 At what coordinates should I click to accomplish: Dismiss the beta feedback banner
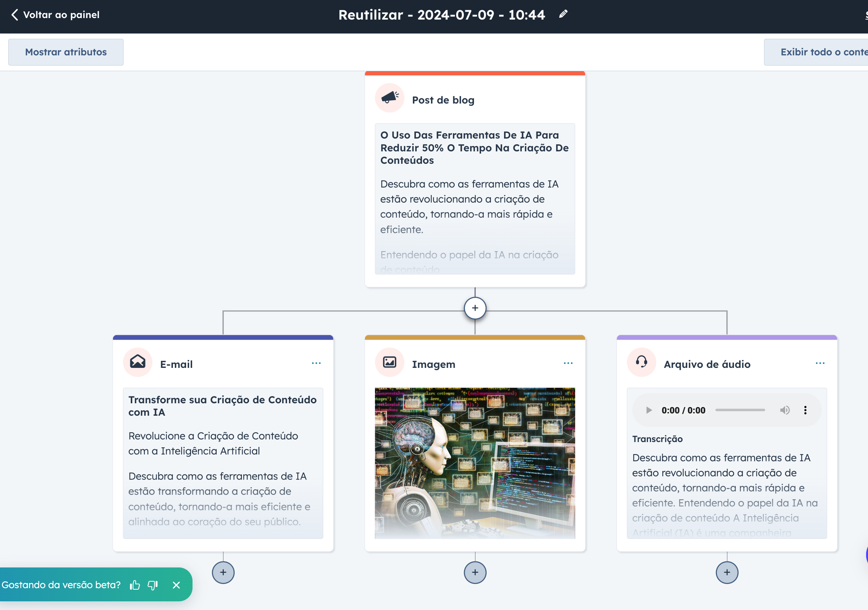pyautogui.click(x=176, y=585)
